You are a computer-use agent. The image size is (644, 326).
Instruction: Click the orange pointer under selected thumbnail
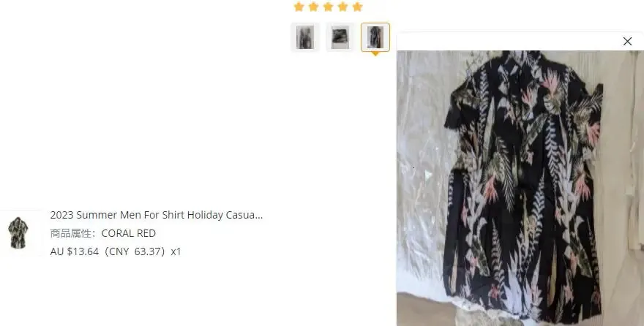point(375,53)
